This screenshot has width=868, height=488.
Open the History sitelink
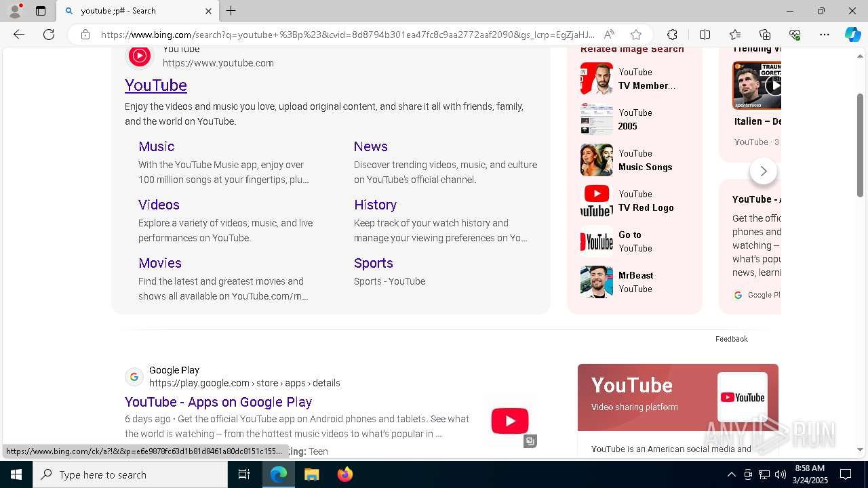(x=375, y=205)
